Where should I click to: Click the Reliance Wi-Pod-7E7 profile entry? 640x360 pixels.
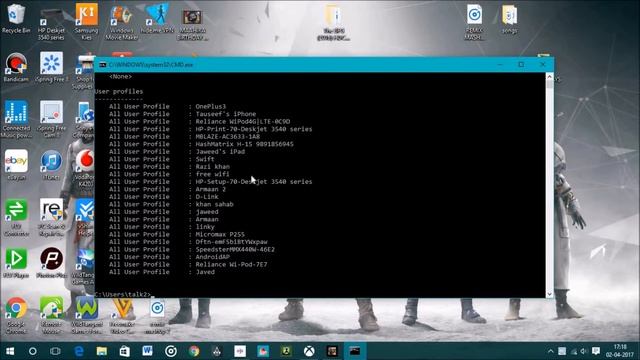click(x=188, y=264)
